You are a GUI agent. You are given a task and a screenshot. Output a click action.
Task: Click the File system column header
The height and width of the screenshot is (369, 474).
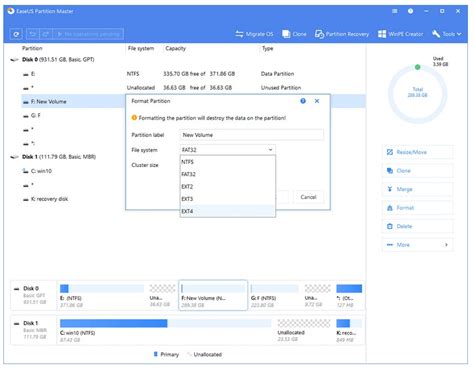[x=141, y=48]
